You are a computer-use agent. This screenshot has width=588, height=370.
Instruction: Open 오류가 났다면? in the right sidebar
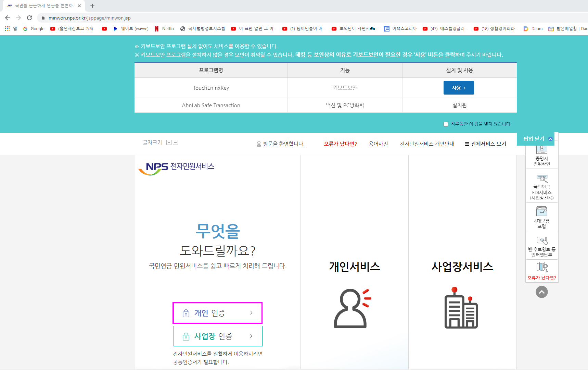pyautogui.click(x=542, y=271)
